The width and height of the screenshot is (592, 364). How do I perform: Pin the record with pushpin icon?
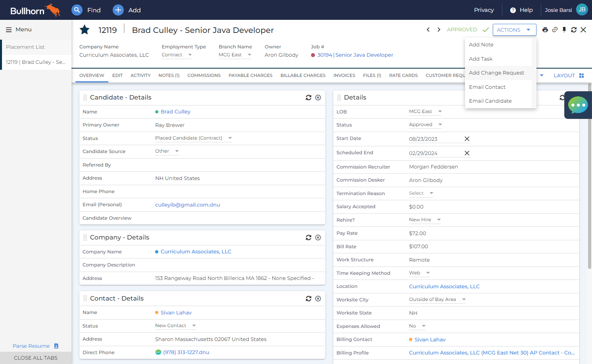(564, 30)
